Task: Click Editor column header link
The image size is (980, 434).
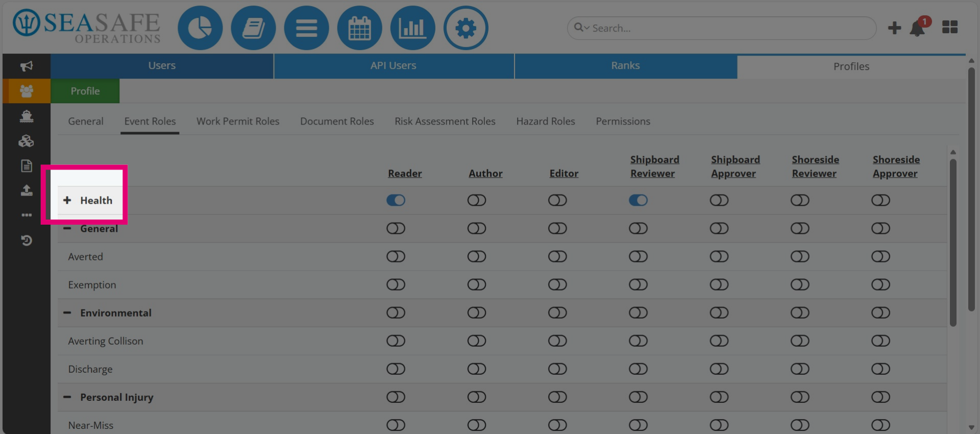Action: point(564,173)
